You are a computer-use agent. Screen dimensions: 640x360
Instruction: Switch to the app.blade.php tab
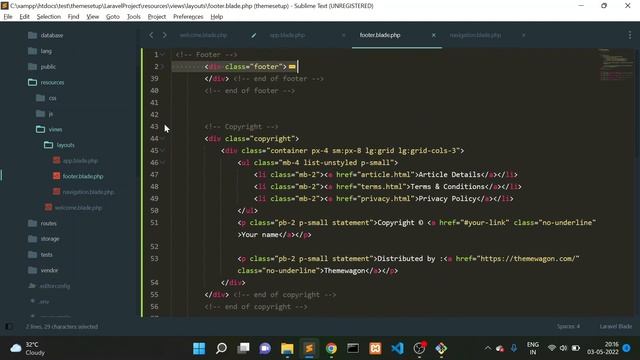click(x=287, y=35)
